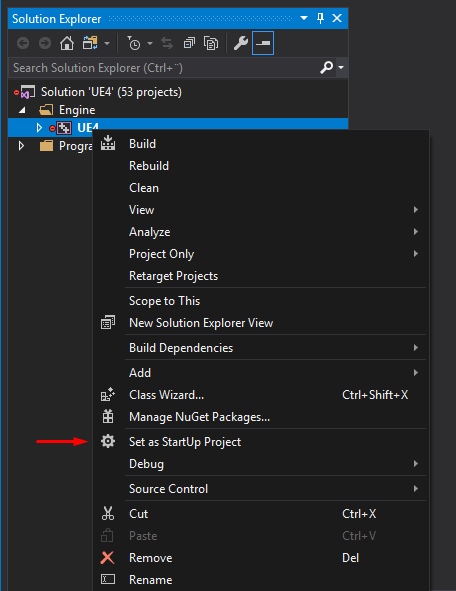Open the search options dropdown arrow
This screenshot has height=591, width=456.
[341, 67]
